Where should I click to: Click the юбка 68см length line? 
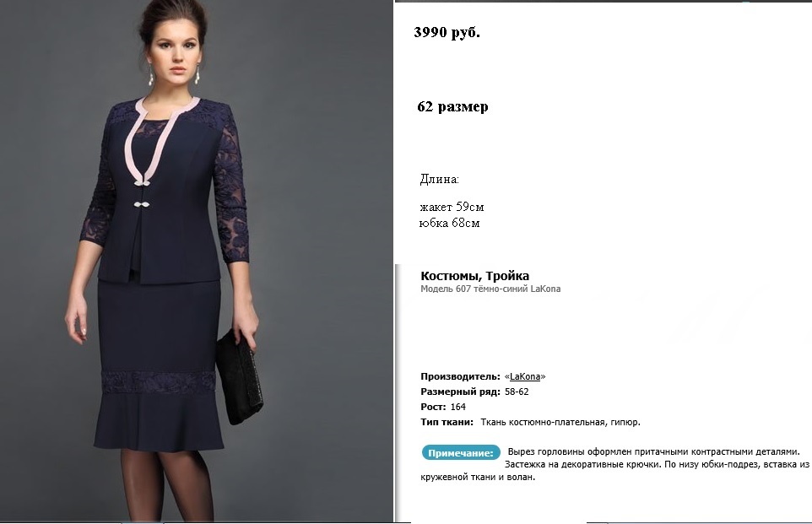coord(450,223)
